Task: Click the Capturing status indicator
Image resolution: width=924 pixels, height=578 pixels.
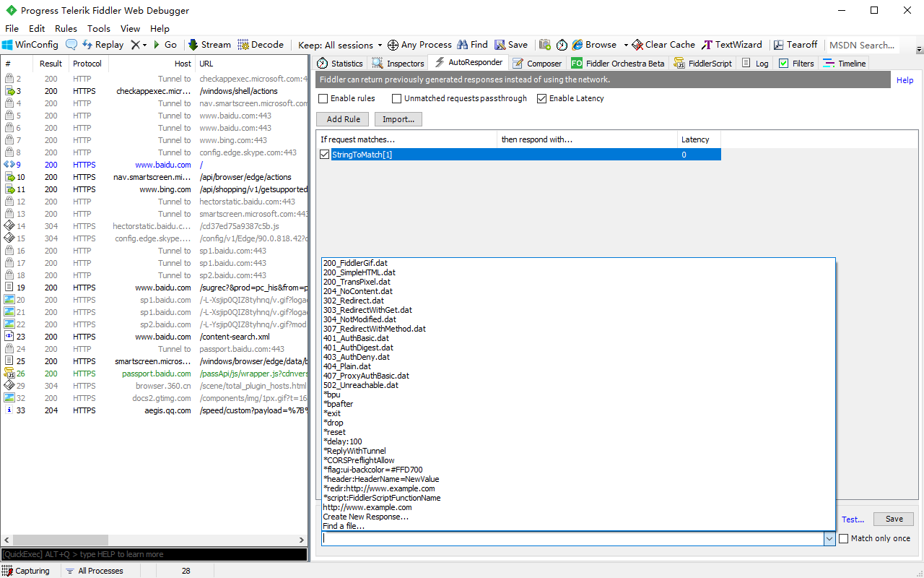Action: tap(26, 571)
